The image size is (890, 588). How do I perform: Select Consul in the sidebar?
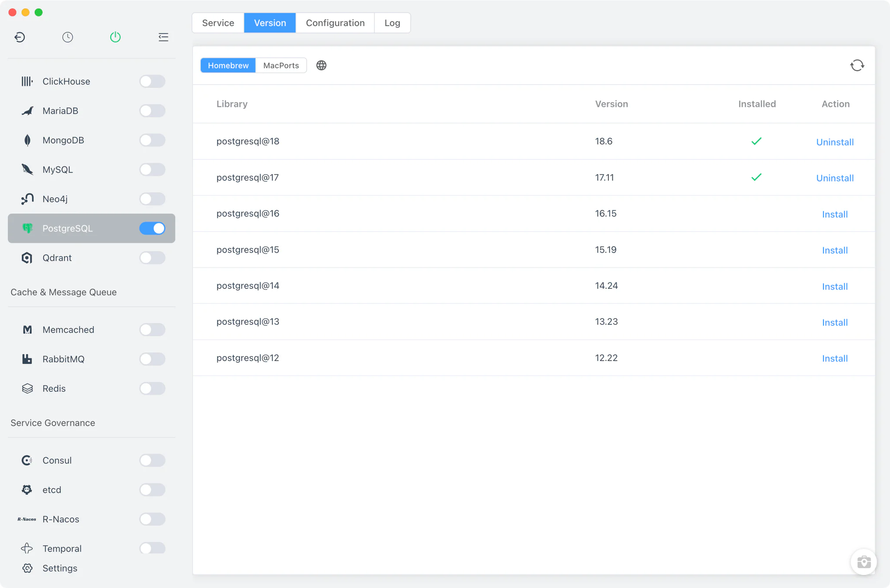[x=91, y=460]
